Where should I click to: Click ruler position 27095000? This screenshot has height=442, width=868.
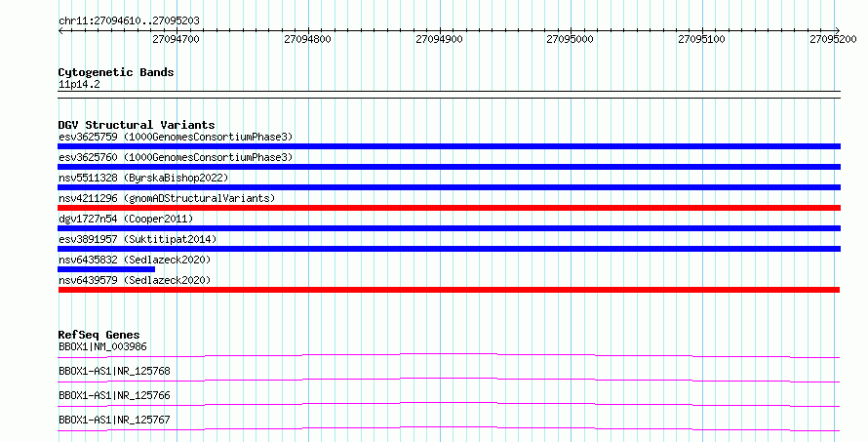coord(571,39)
